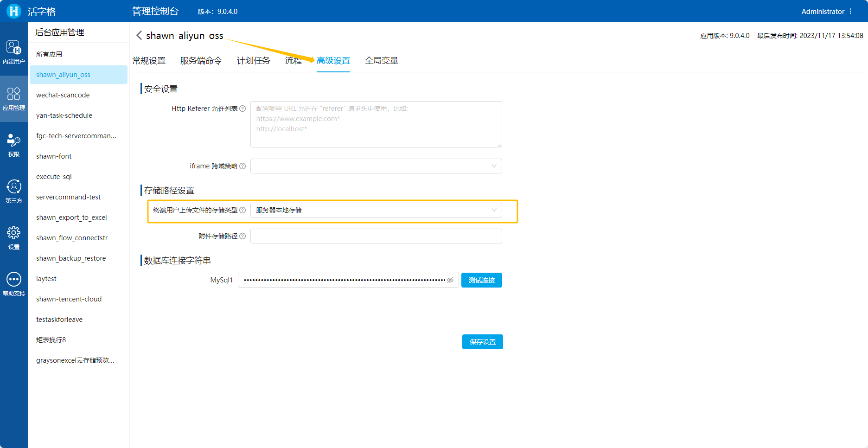Image resolution: width=868 pixels, height=448 pixels.
Task: Select the 应用管理 sidebar icon
Action: click(x=13, y=98)
